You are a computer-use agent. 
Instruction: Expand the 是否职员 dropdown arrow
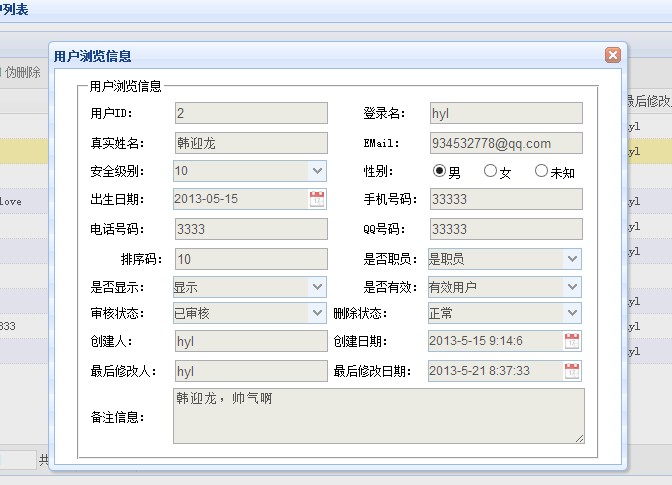click(572, 259)
